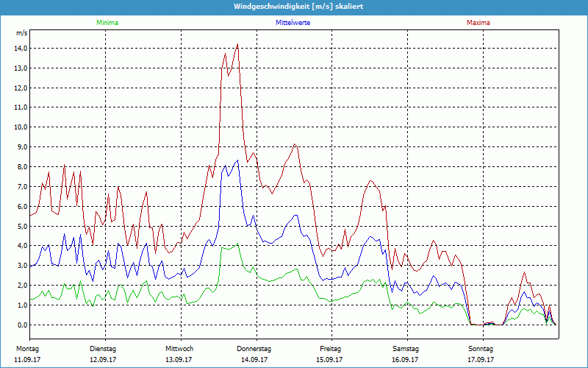Screen dimensions: 588x368
Task: Click the date 12.09.17
Action: click(x=103, y=360)
